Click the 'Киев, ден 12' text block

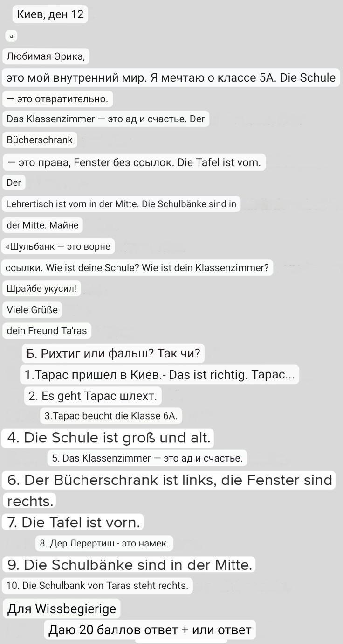point(50,14)
